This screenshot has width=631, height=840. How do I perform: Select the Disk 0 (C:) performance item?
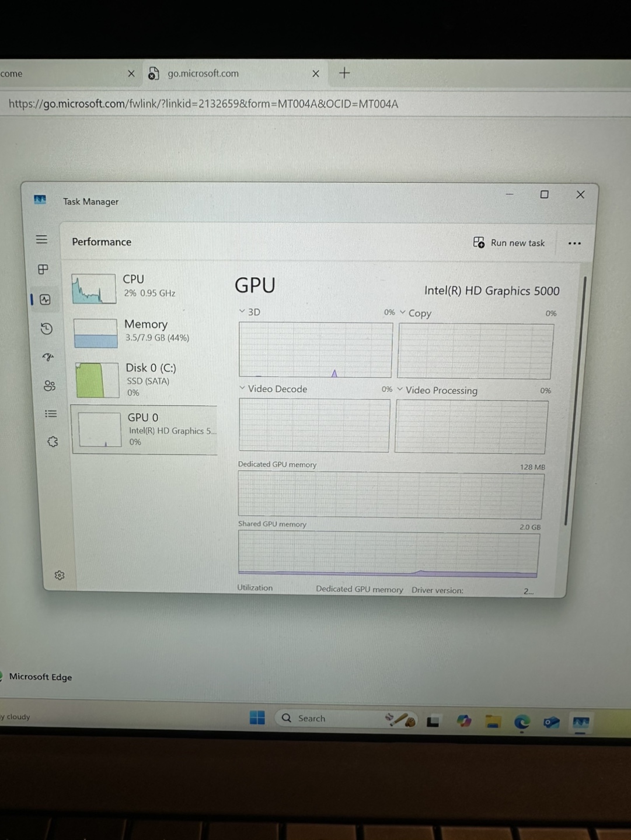[x=146, y=379]
